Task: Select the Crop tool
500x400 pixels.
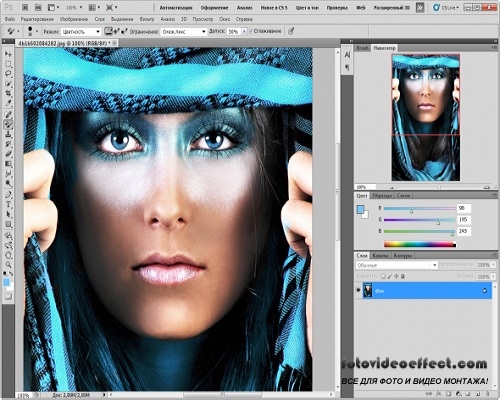Action: (8, 93)
